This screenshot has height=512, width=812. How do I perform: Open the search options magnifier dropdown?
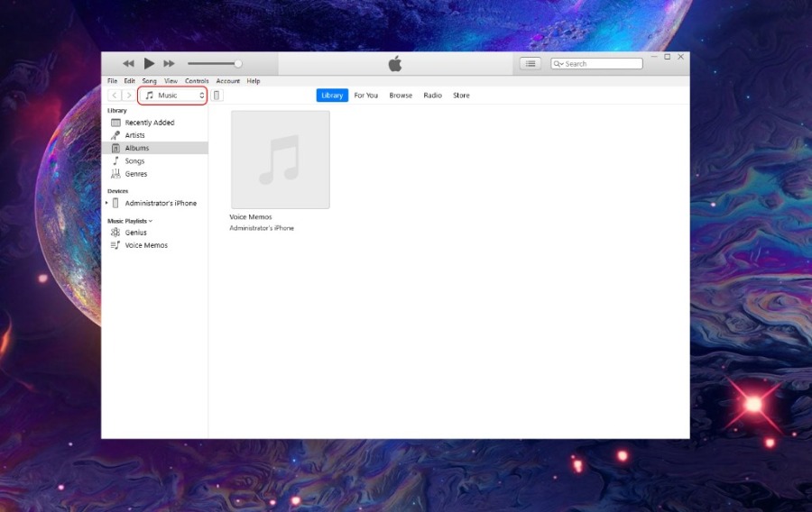[558, 64]
